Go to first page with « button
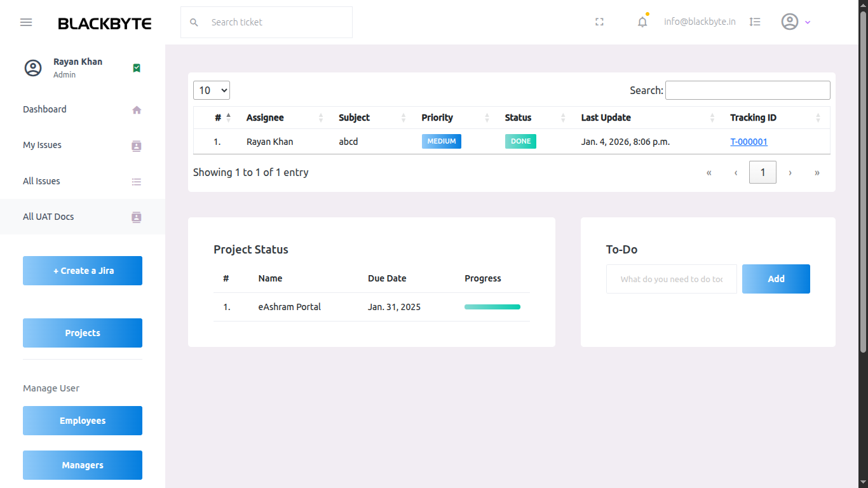The height and width of the screenshot is (488, 868). click(709, 172)
